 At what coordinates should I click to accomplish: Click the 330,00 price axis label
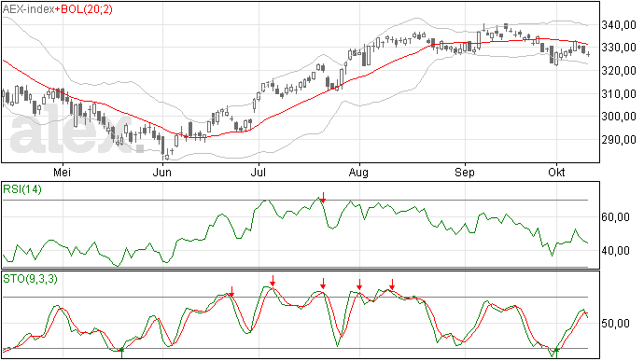(x=619, y=48)
